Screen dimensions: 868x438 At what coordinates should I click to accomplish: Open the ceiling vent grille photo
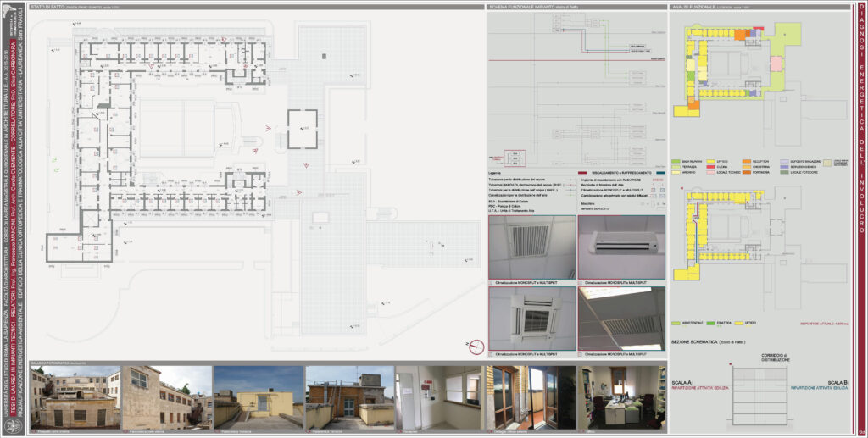[532, 247]
